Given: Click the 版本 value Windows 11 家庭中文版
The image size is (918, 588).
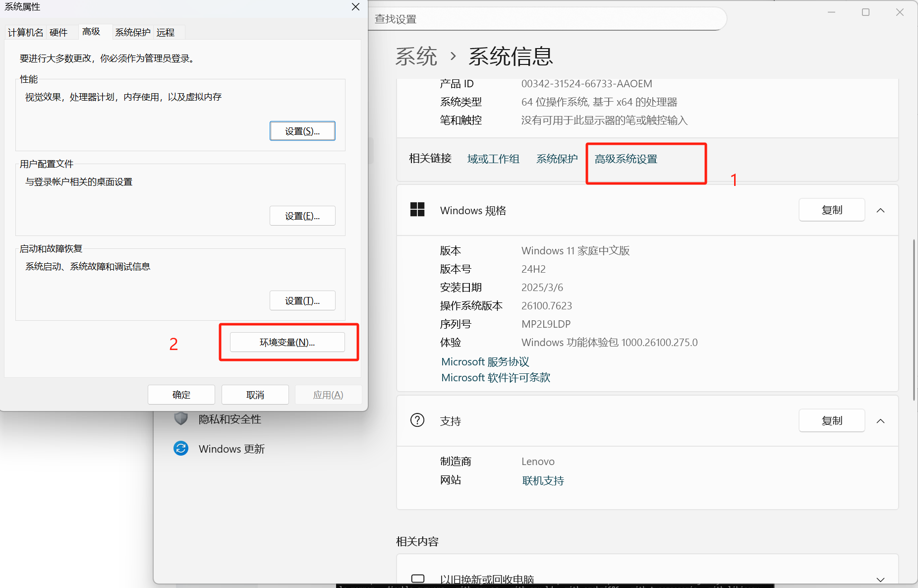Looking at the screenshot, I should (x=575, y=250).
